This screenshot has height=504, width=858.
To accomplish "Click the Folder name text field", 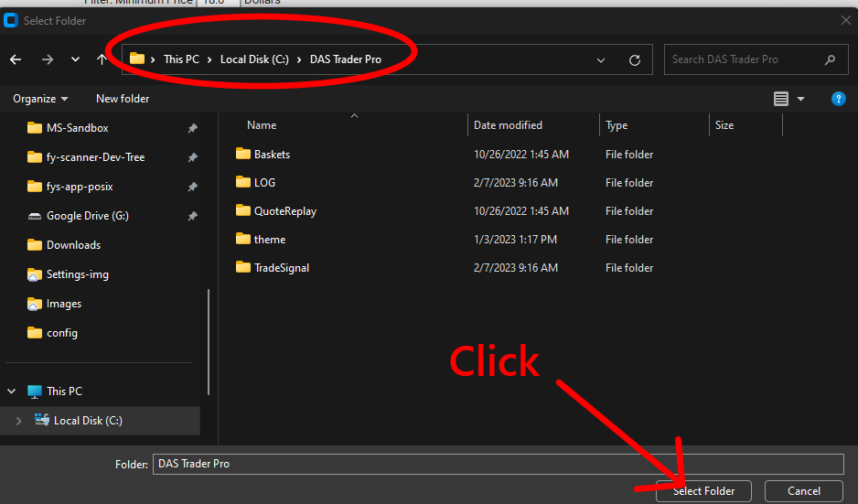I will [x=498, y=464].
